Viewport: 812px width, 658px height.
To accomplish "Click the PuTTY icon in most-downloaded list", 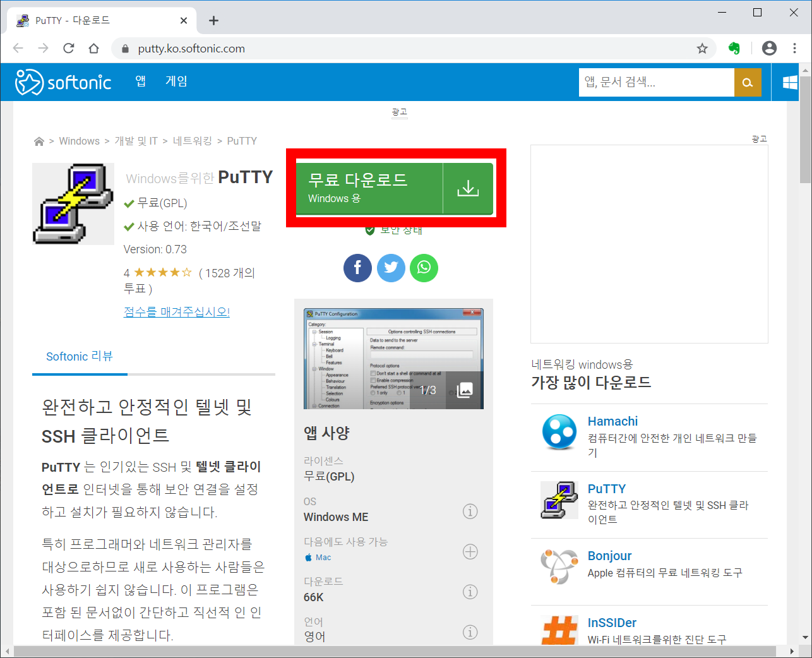I will coord(559,499).
